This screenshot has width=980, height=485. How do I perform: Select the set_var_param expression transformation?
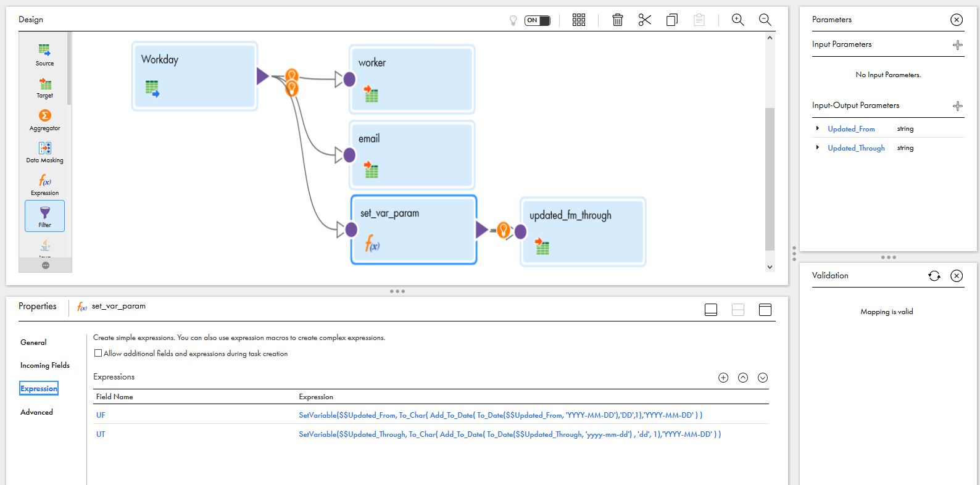[x=414, y=230]
